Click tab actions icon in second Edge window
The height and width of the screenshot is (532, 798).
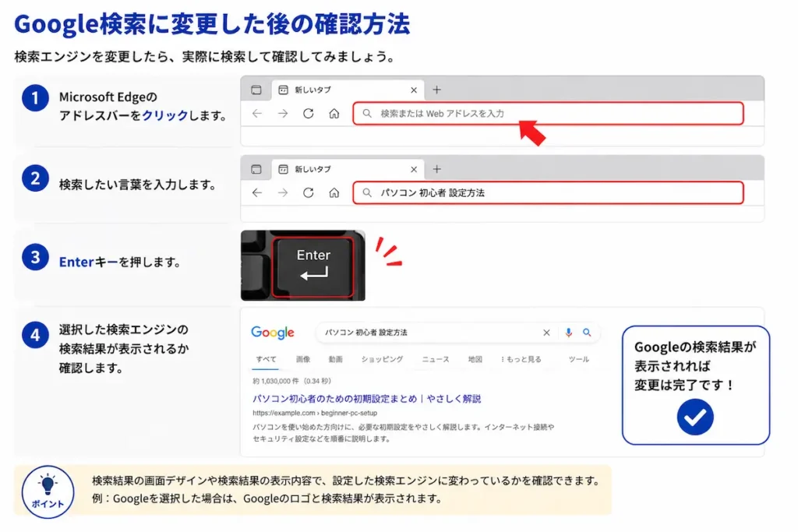(256, 169)
